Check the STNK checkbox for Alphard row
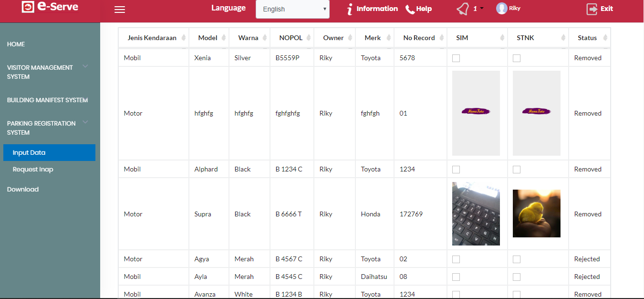 click(x=517, y=170)
